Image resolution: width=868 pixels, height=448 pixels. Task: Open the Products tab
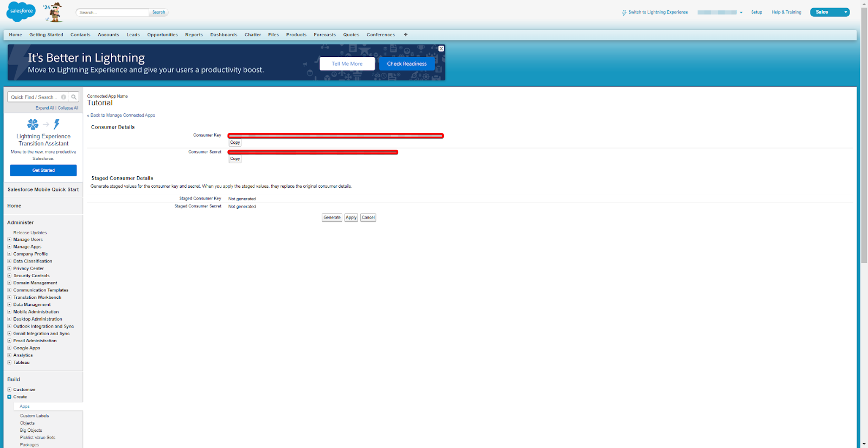296,35
